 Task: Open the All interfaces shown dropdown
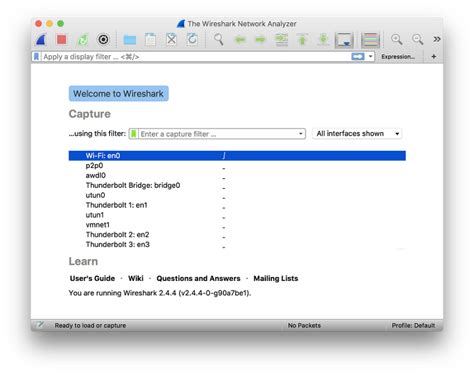(x=357, y=134)
